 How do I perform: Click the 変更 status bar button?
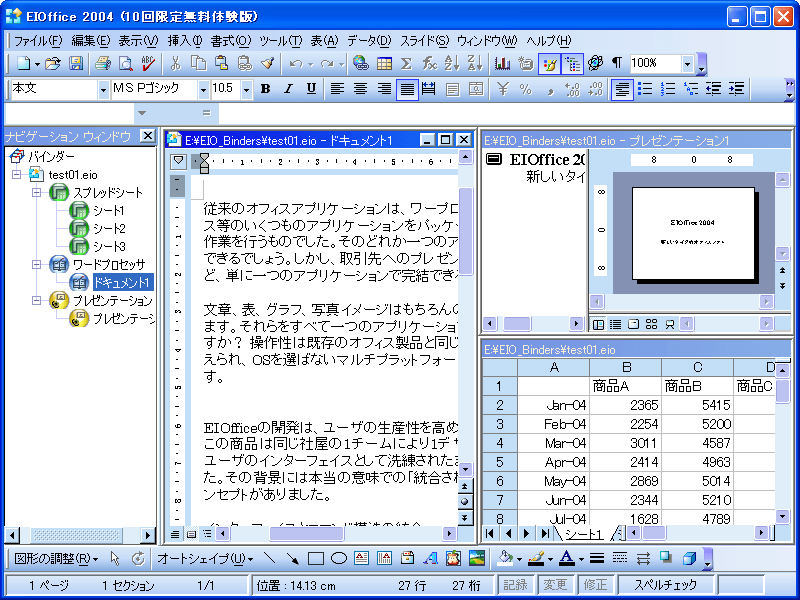pyautogui.click(x=555, y=585)
